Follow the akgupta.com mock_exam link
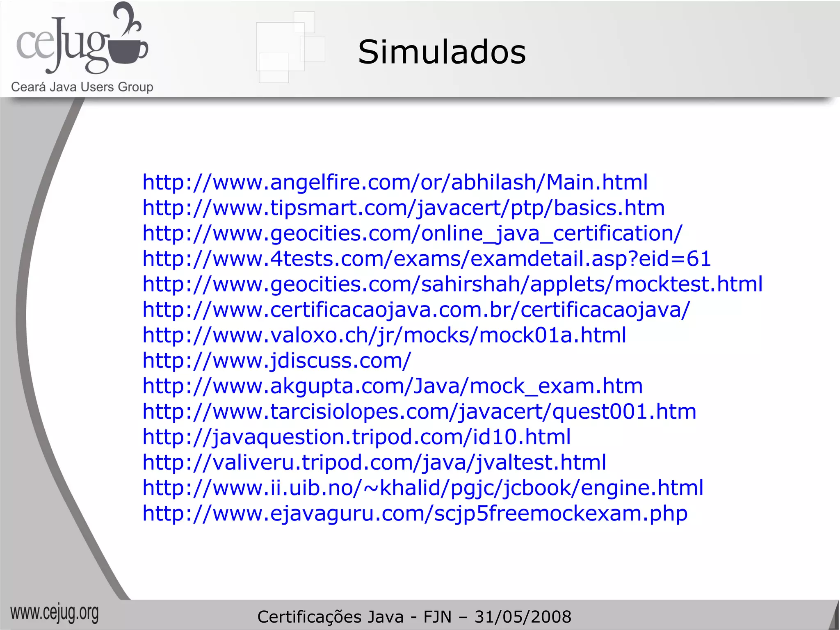This screenshot has height=630, width=840. (x=393, y=386)
